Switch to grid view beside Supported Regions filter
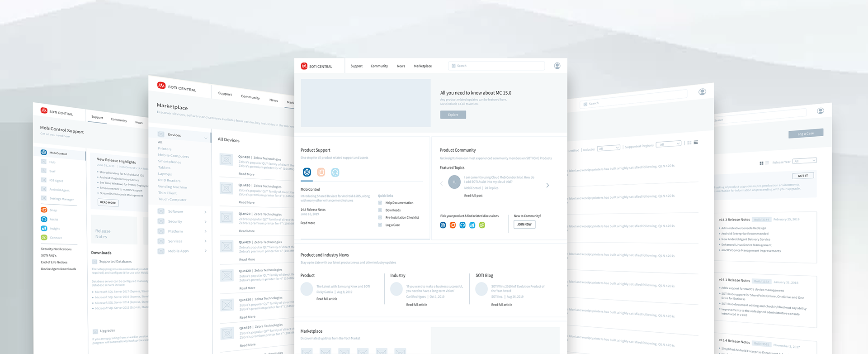The image size is (868, 354). 689,143
